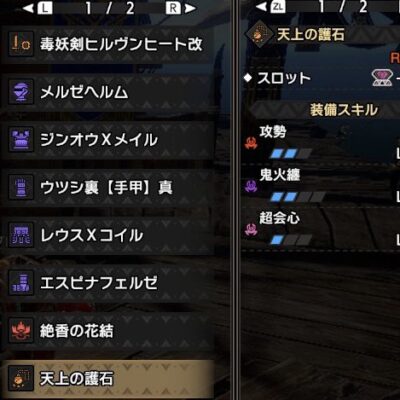Click the レウスXコイル waist armor icon
400x400 pixels.
[x=21, y=235]
